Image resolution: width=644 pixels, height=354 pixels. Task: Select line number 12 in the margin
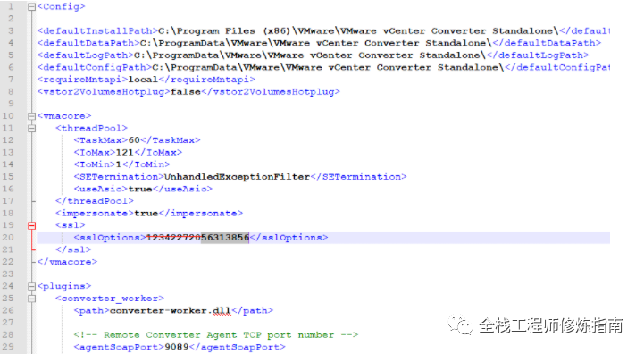(8, 140)
